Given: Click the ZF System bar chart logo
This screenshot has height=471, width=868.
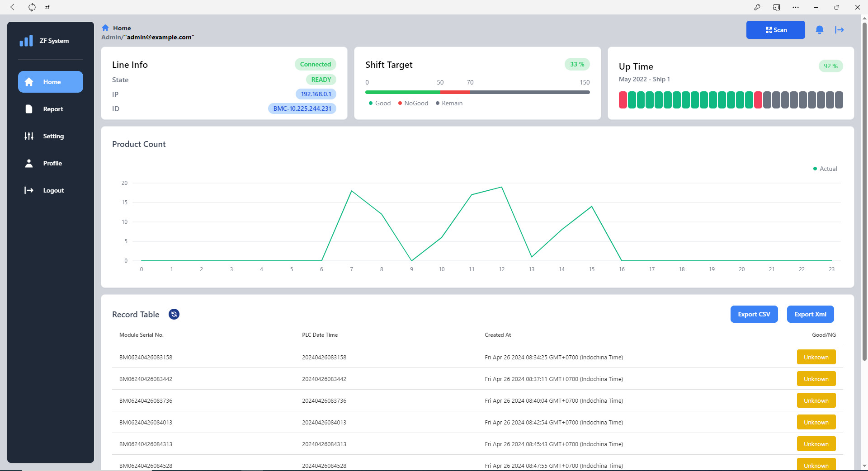Looking at the screenshot, I should pyautogui.click(x=26, y=41).
